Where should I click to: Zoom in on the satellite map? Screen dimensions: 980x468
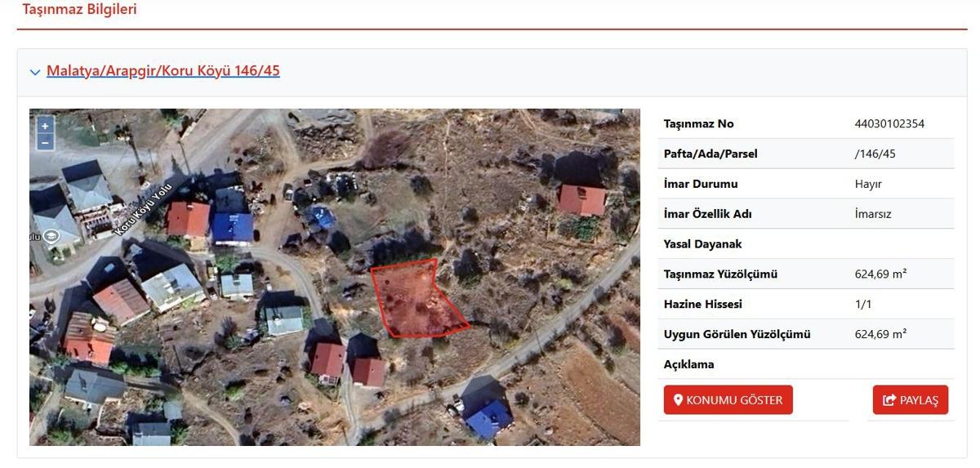[x=46, y=126]
